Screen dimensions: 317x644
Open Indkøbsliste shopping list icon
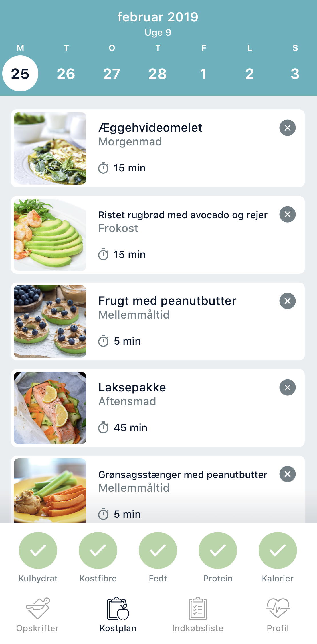point(198,608)
